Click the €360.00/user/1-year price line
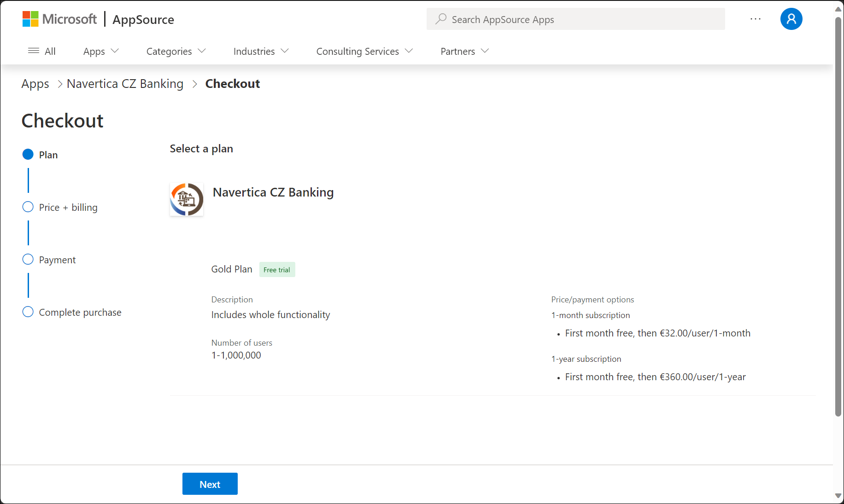 (656, 377)
